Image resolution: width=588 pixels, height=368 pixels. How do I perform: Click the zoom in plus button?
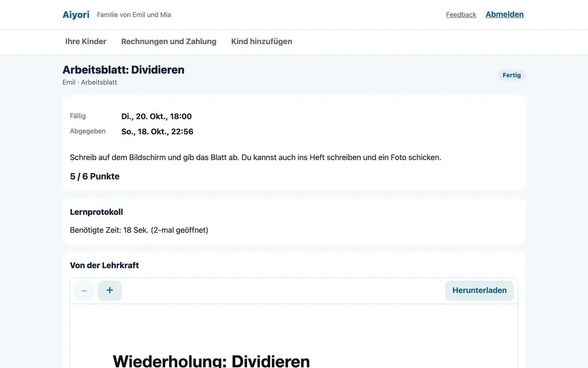pyautogui.click(x=110, y=291)
